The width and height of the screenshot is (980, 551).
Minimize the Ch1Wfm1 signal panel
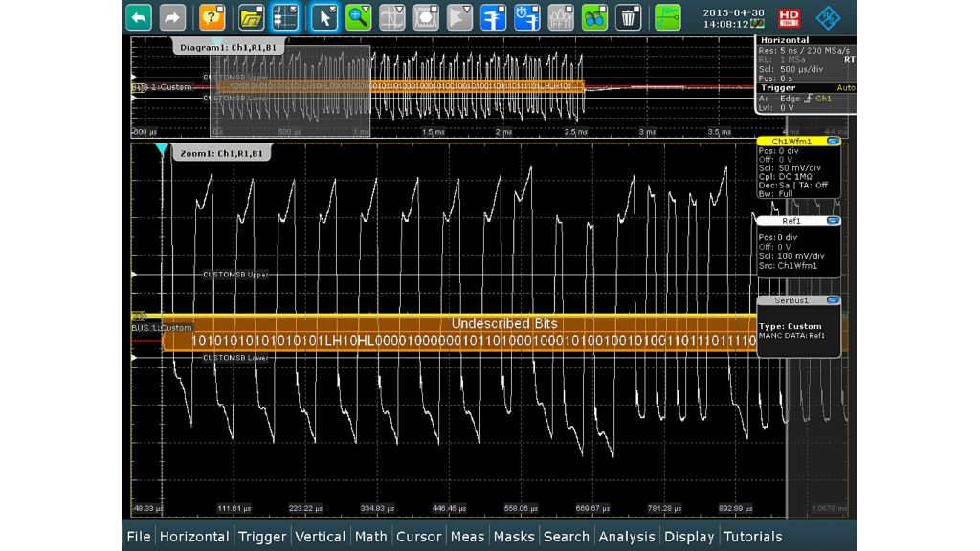coord(834,142)
